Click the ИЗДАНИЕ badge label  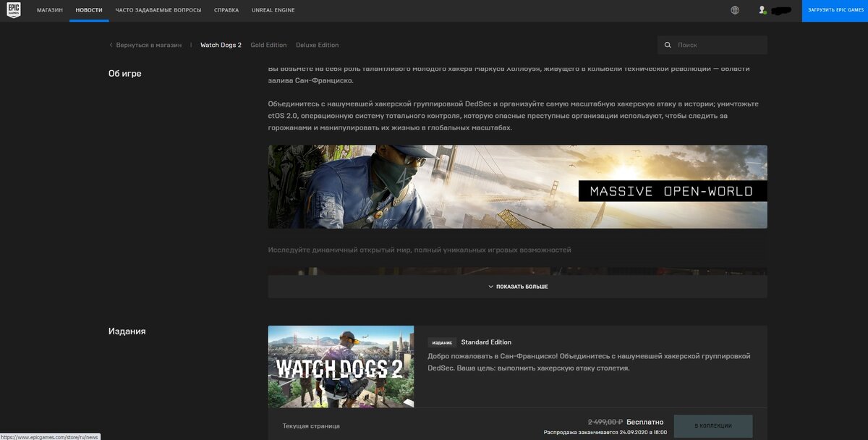(442, 343)
